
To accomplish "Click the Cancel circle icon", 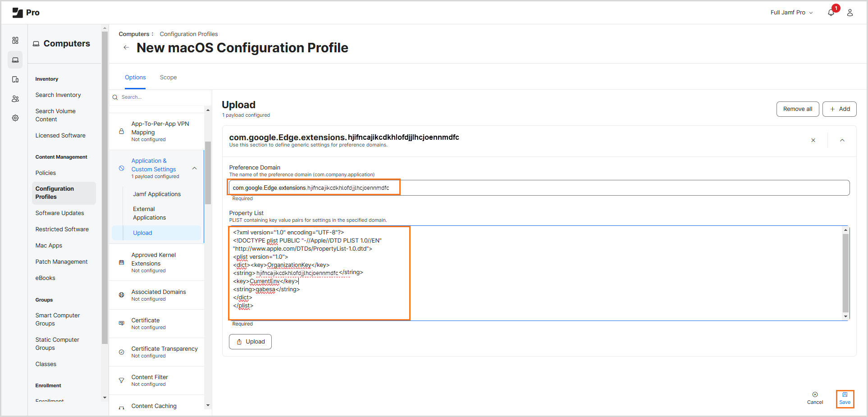I will (815, 394).
